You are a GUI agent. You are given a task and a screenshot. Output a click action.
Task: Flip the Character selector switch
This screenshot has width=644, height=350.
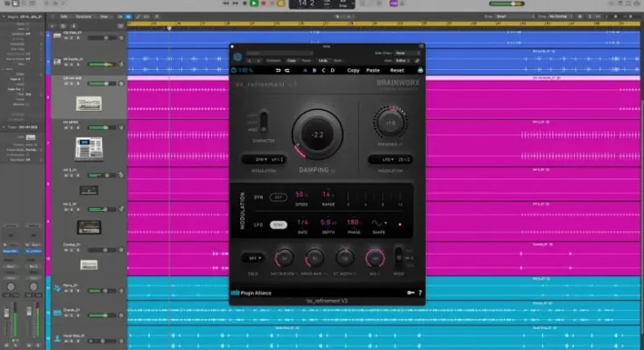click(264, 123)
